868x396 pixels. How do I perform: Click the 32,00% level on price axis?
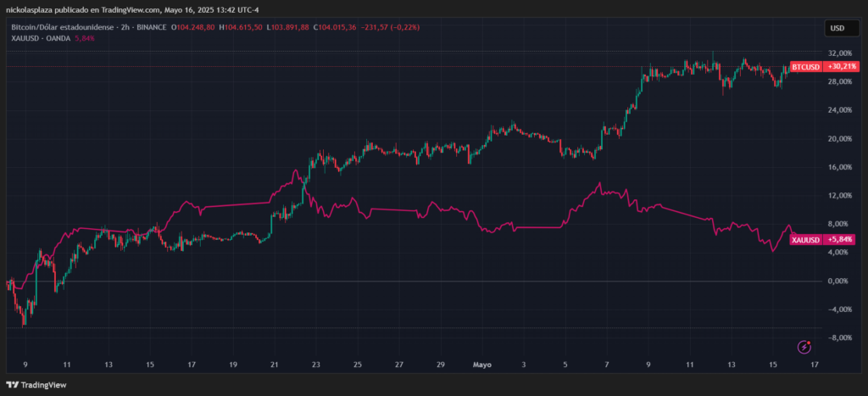(838, 53)
